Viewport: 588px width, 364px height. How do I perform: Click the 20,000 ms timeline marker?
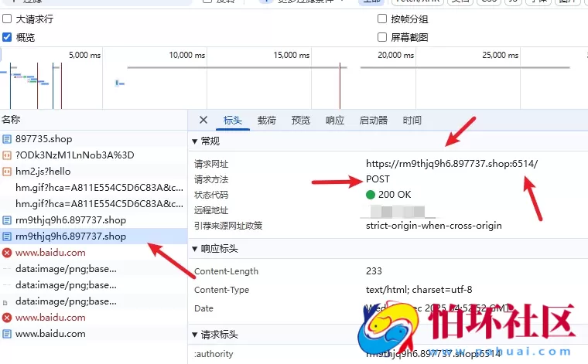pyautogui.click(x=396, y=55)
